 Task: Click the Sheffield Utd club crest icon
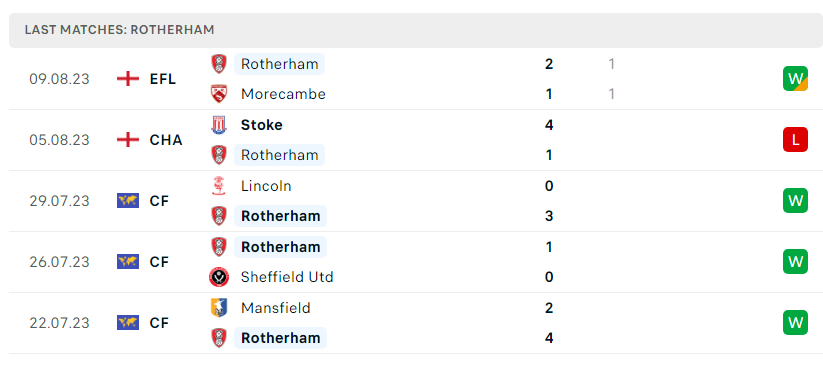[x=219, y=277]
